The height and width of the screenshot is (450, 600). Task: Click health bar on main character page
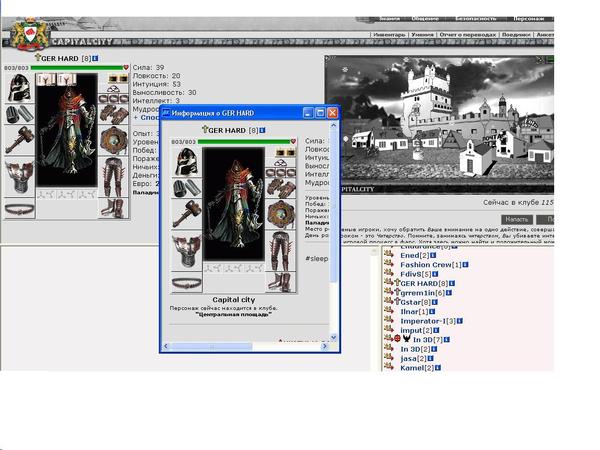click(x=77, y=68)
